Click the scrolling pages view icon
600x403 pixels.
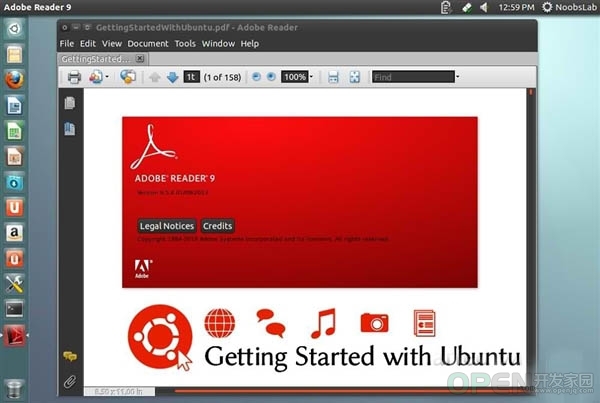click(333, 77)
